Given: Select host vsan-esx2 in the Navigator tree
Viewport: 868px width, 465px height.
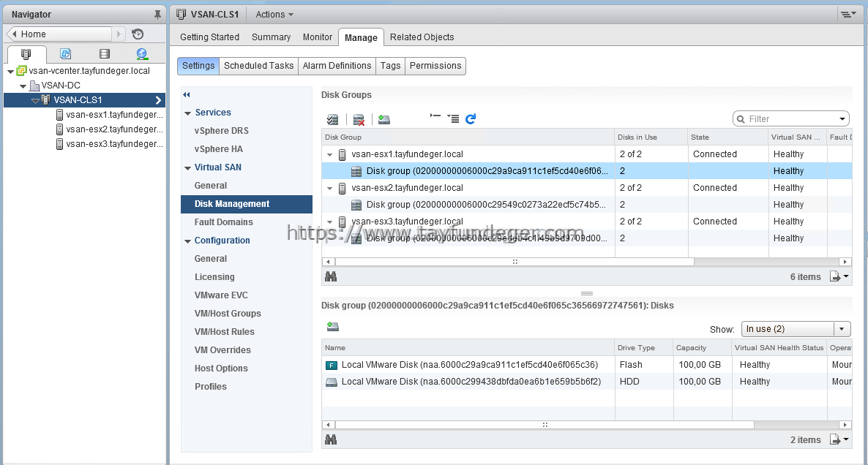Looking at the screenshot, I should (110, 129).
